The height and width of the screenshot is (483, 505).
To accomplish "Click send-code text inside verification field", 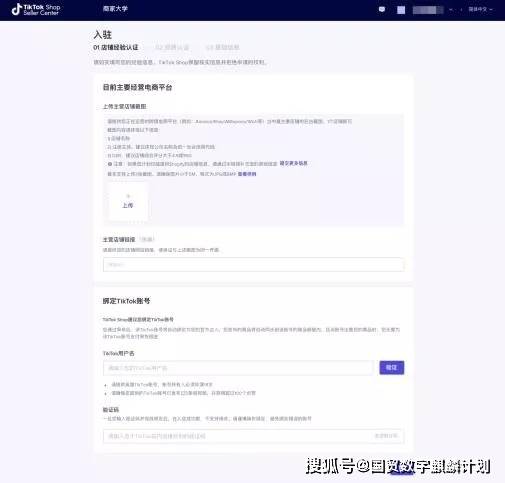I will [x=386, y=436].
